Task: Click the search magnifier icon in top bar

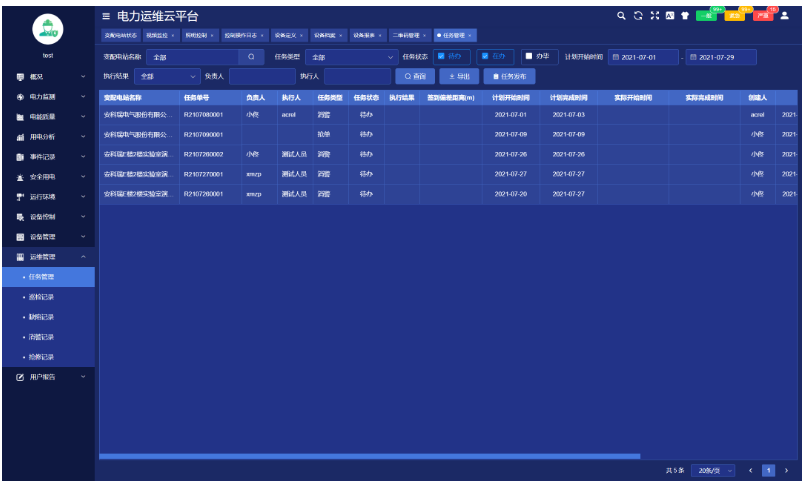Action: pyautogui.click(x=622, y=16)
